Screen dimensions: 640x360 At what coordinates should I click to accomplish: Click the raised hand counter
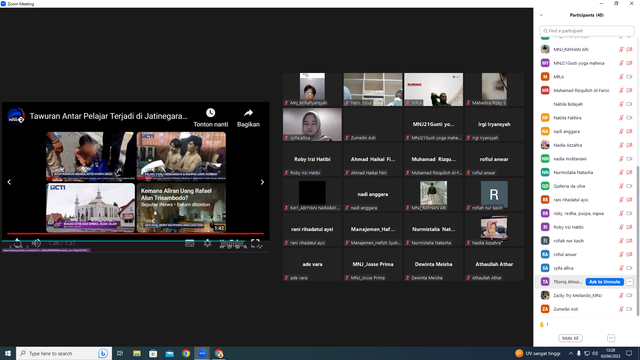[544, 324]
